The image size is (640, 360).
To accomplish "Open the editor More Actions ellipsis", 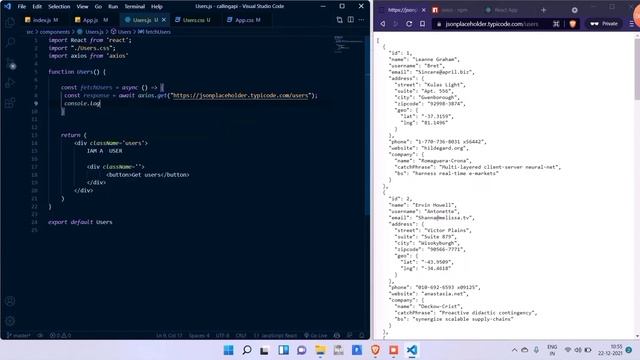I will click(361, 20).
